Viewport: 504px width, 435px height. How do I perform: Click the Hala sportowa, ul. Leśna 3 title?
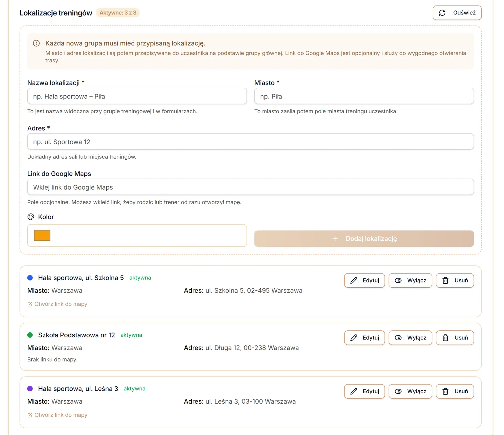(78, 389)
